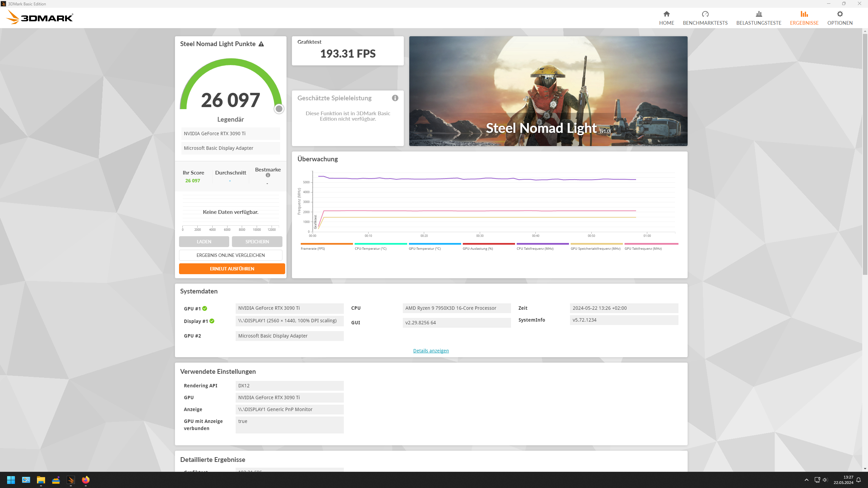
Task: Expand Details anzeigen in Systemdaten
Action: coord(431,350)
